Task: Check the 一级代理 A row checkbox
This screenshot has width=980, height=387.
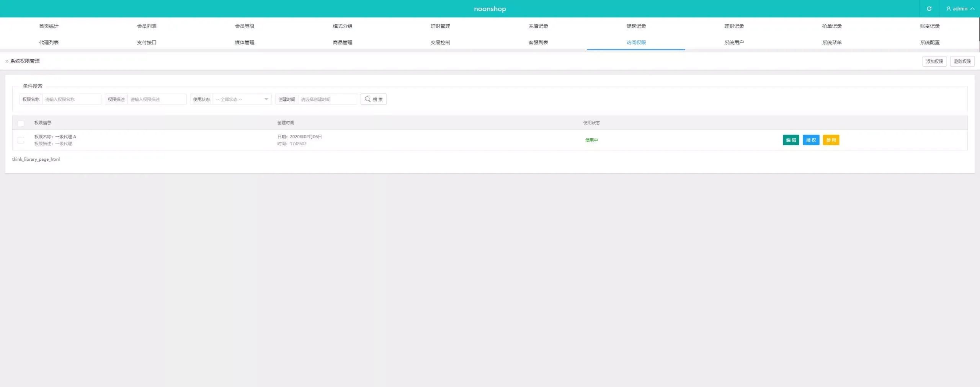Action: pos(21,140)
